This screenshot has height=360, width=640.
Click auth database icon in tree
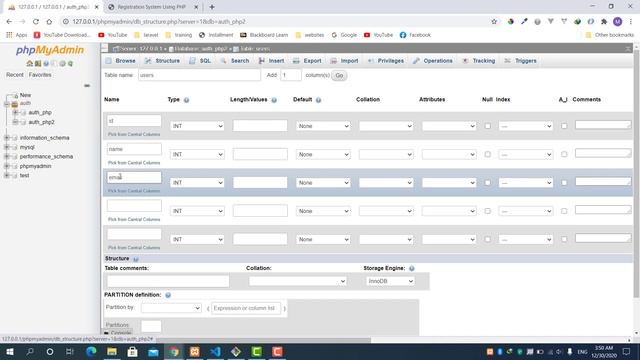14,104
